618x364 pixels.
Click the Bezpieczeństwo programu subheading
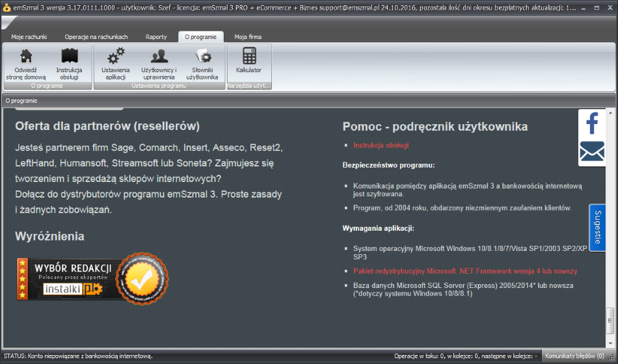(x=388, y=165)
